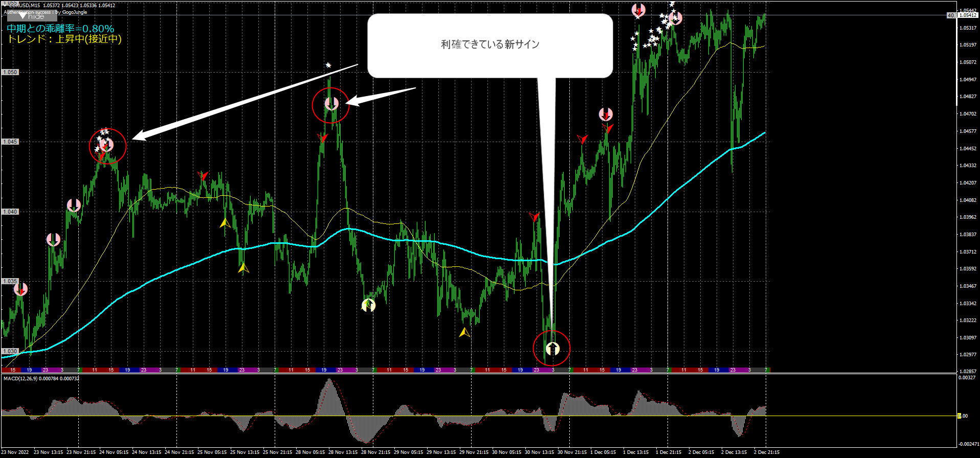Select the circled white up-arrow buy signal

552,349
